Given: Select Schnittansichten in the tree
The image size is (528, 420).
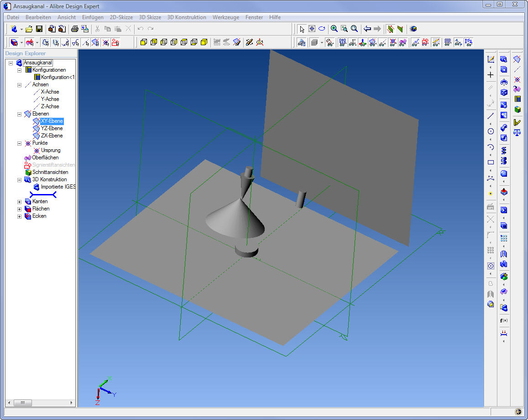Looking at the screenshot, I should click(x=50, y=172).
